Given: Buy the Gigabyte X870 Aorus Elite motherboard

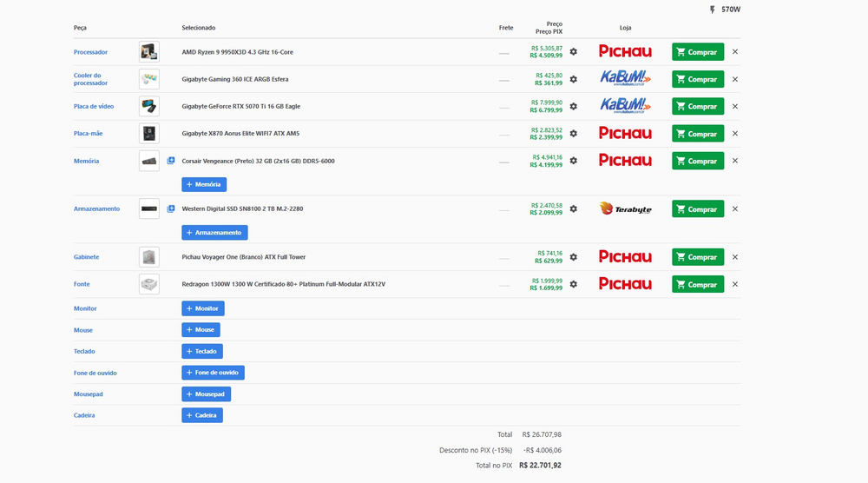Looking at the screenshot, I should [698, 134].
